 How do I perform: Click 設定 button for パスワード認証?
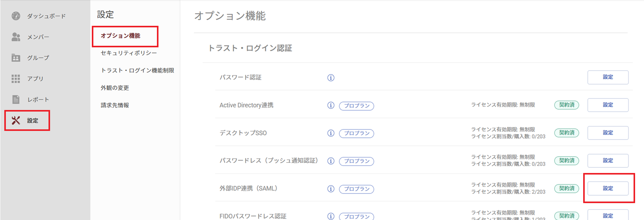pos(608,77)
